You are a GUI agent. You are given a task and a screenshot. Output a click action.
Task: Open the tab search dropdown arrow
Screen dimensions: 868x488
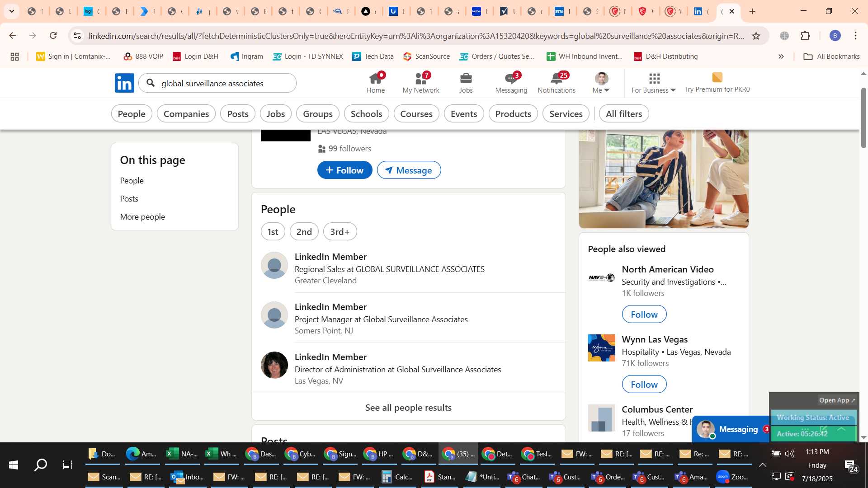(x=11, y=11)
